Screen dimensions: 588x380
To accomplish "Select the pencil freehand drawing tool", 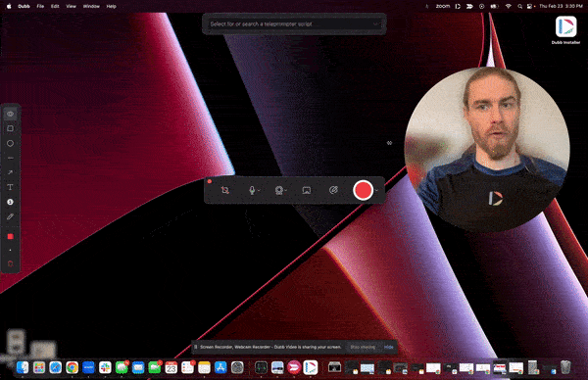I will (10, 216).
